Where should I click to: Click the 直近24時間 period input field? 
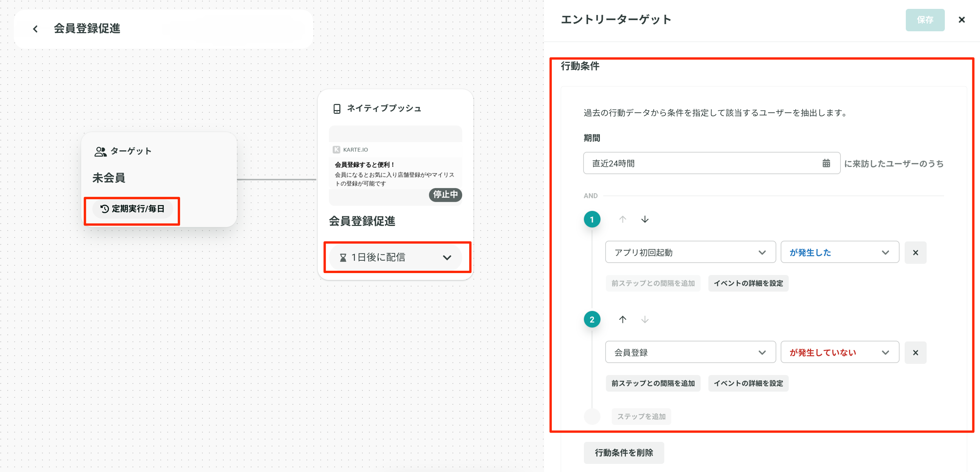(711, 163)
